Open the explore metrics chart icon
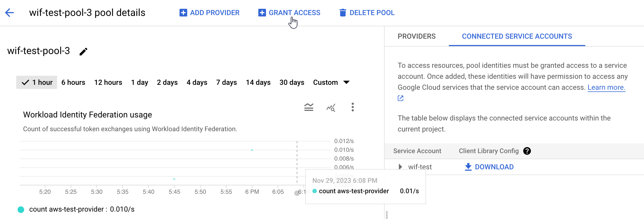The width and height of the screenshot is (644, 219). pos(331,108)
